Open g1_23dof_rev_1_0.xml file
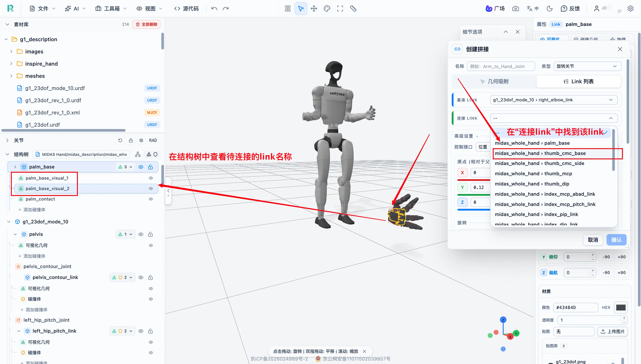The width and height of the screenshot is (641, 364). pos(53,112)
